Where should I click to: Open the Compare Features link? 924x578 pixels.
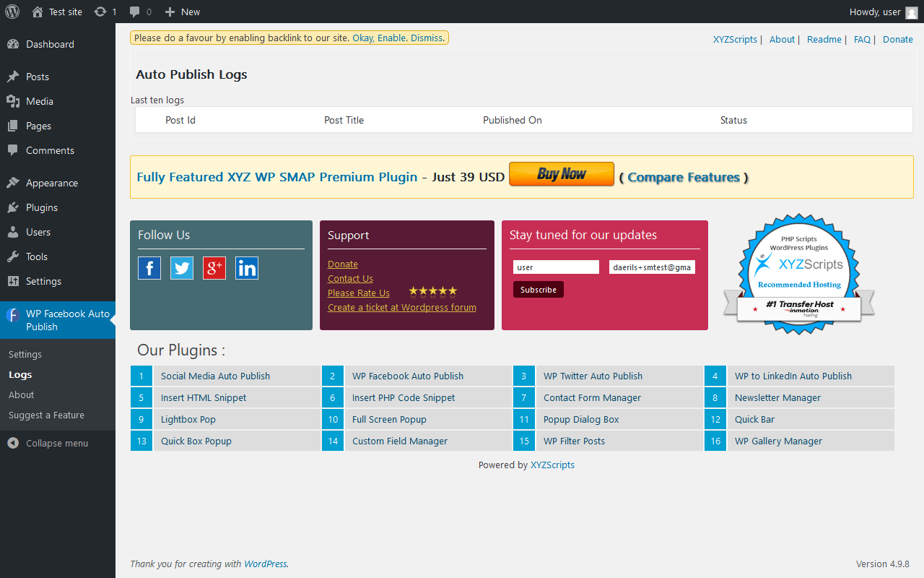(684, 177)
